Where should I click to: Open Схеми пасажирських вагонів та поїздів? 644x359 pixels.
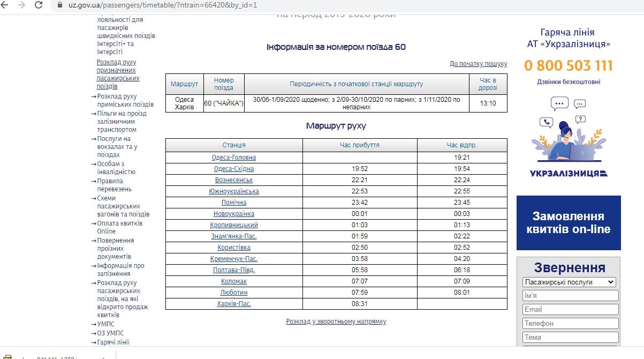click(123, 206)
